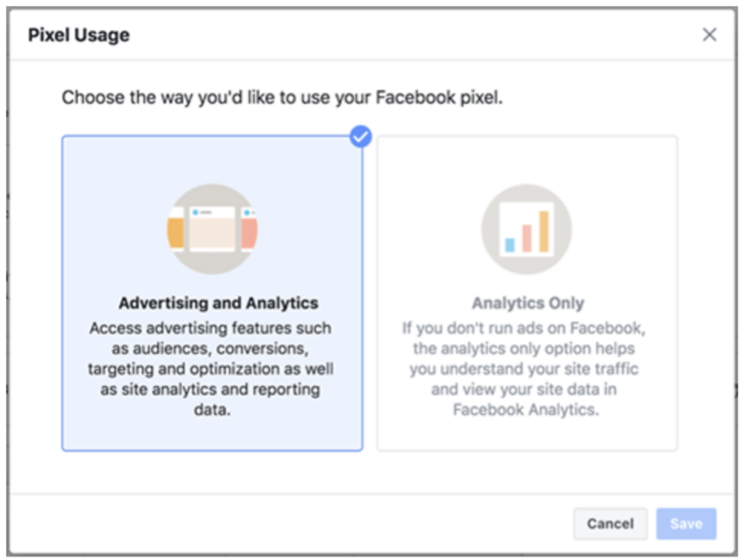The width and height of the screenshot is (745, 560).
Task: Click the tall orange bar in the chart icon
Action: [544, 231]
